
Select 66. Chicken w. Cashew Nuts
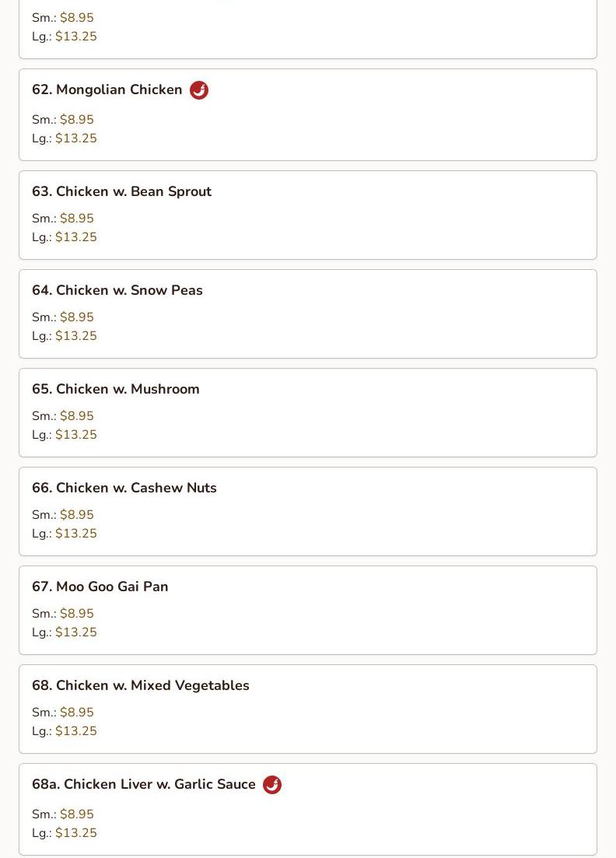click(124, 488)
